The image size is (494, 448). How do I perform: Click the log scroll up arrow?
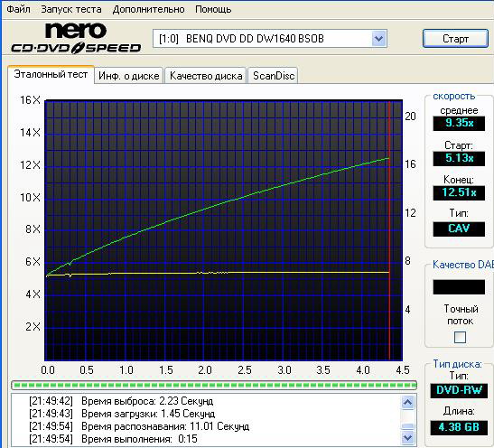[408, 402]
